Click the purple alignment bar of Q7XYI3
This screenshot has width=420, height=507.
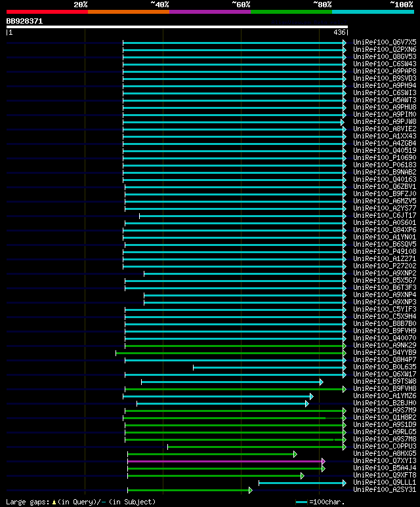coord(225,461)
